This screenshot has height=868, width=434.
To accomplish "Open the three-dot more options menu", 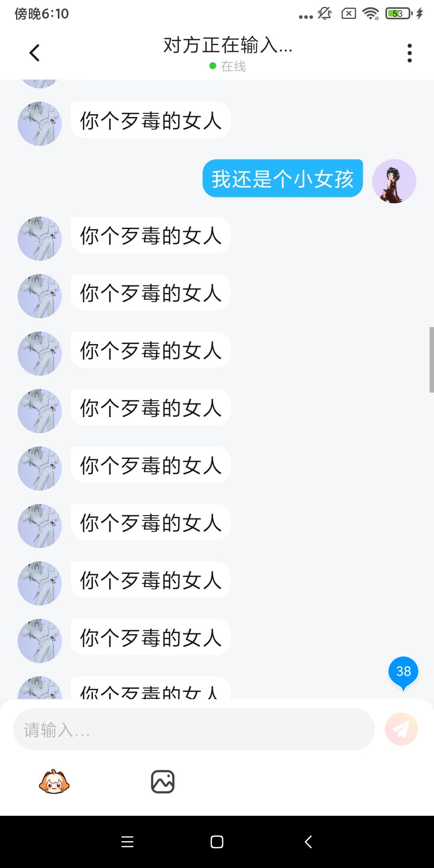I will 409,53.
